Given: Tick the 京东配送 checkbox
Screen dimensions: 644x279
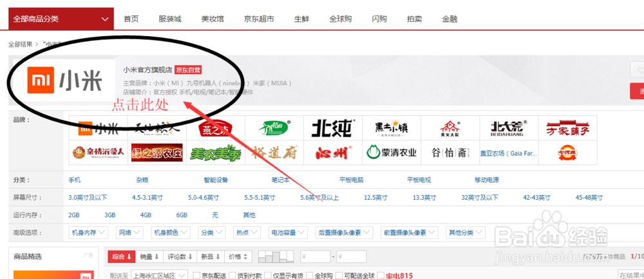Looking at the screenshot, I should pos(196,275).
